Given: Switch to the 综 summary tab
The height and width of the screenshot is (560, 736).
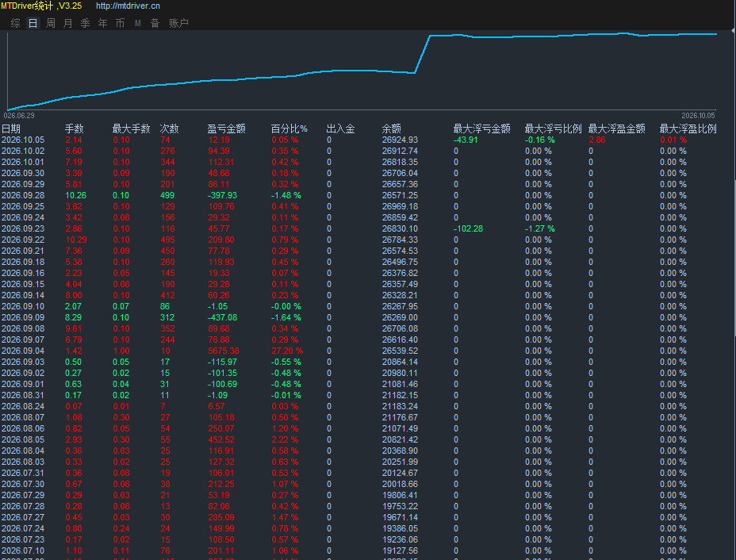Looking at the screenshot, I should tap(16, 23).
